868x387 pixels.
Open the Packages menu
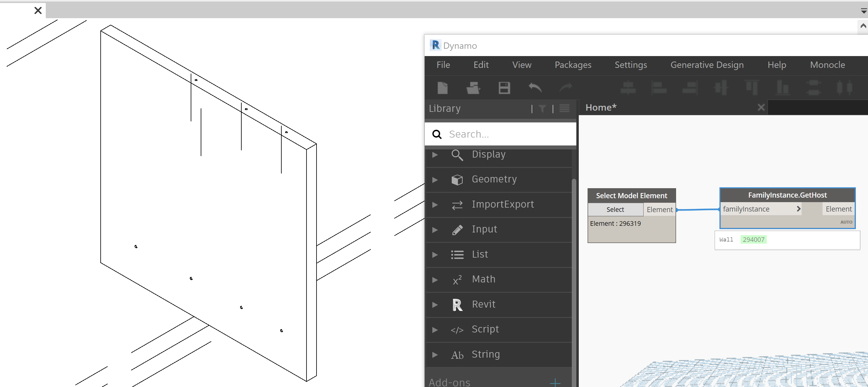[573, 65]
